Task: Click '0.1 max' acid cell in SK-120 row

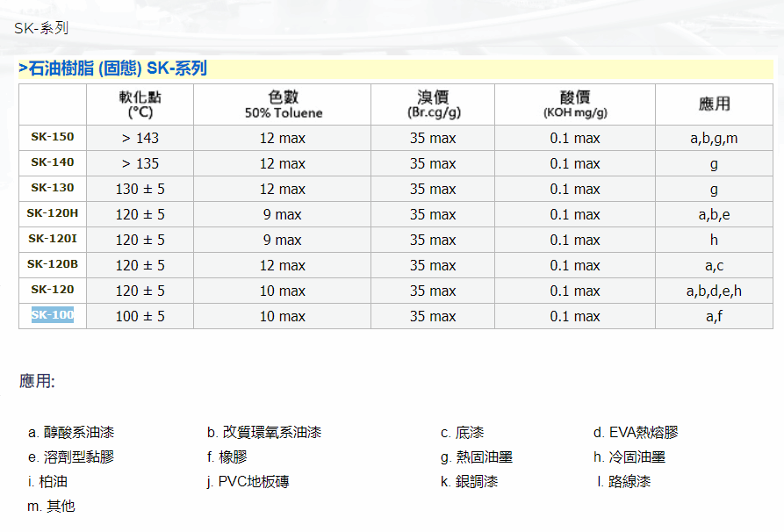Action: click(575, 291)
